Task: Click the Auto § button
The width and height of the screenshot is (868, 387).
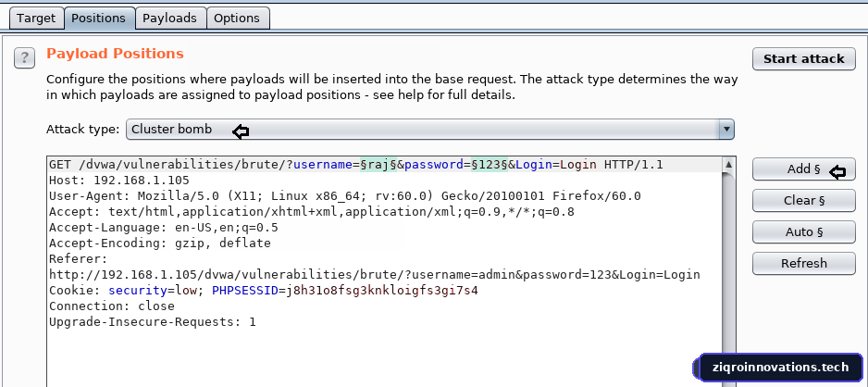Action: [x=804, y=232]
